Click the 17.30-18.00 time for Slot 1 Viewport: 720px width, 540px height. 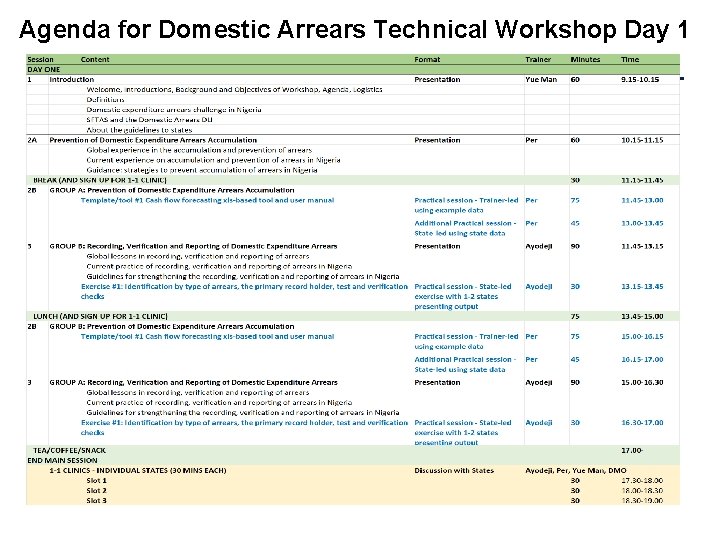click(x=642, y=481)
